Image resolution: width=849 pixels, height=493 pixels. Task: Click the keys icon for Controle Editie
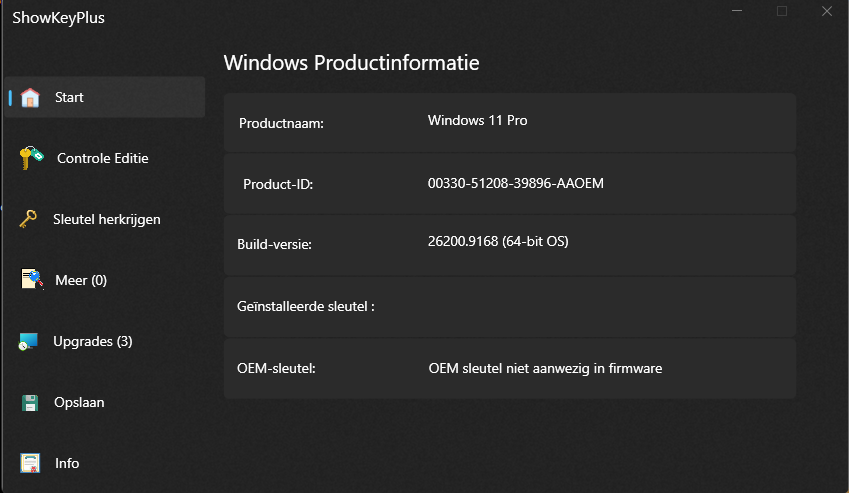[31, 157]
